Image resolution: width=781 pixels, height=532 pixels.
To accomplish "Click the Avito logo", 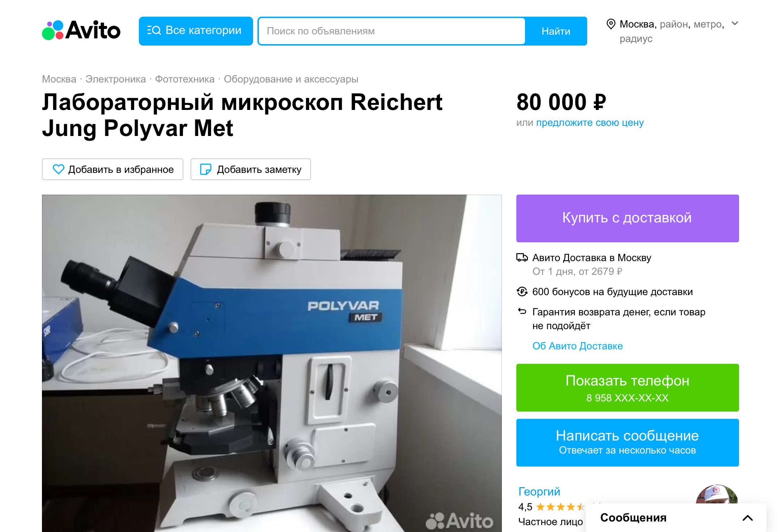I will 81,30.
